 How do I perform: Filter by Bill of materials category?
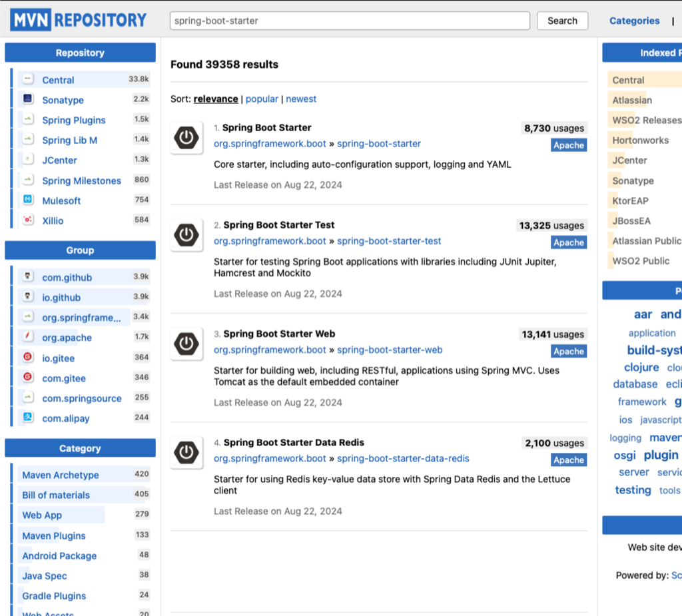pos(56,495)
